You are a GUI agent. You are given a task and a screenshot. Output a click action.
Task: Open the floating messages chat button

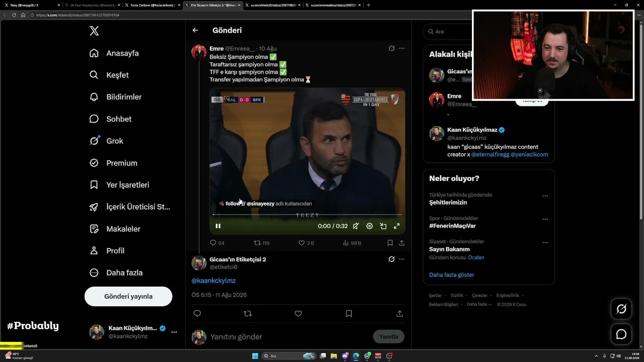[x=621, y=334]
